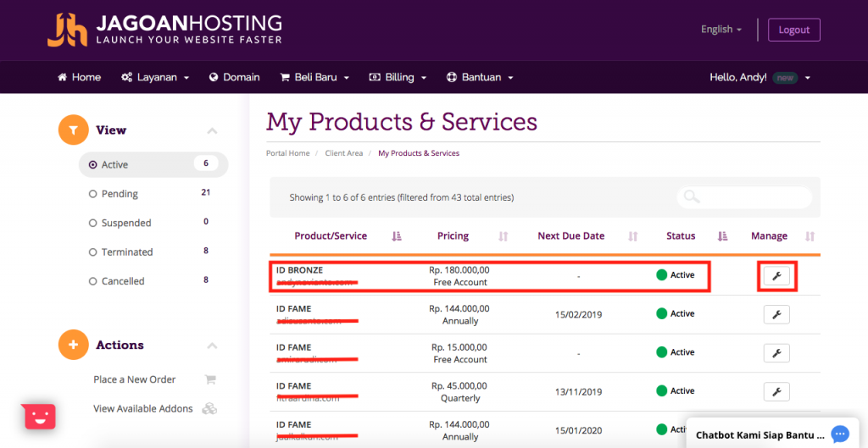Click the ID BRONZE product name
868x448 pixels.
[x=299, y=270]
